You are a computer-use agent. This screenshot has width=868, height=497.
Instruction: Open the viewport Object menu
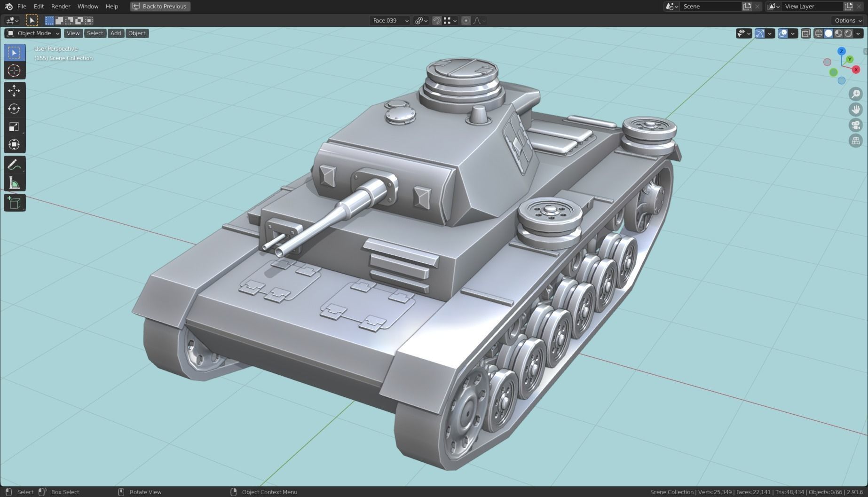coord(137,33)
